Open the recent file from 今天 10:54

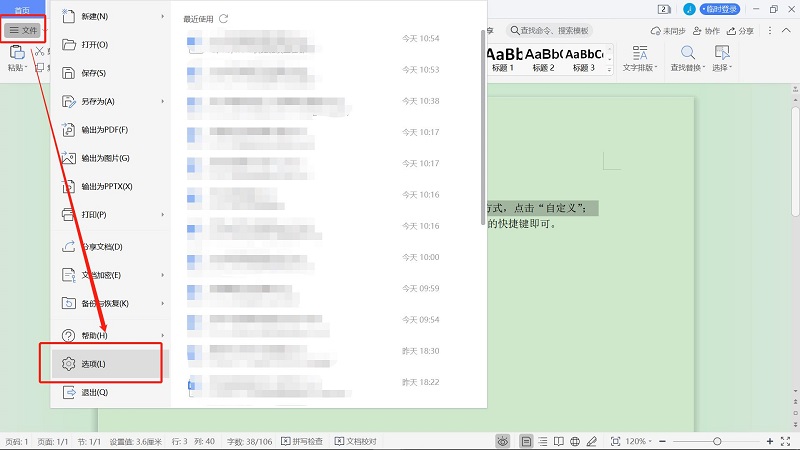(x=314, y=42)
